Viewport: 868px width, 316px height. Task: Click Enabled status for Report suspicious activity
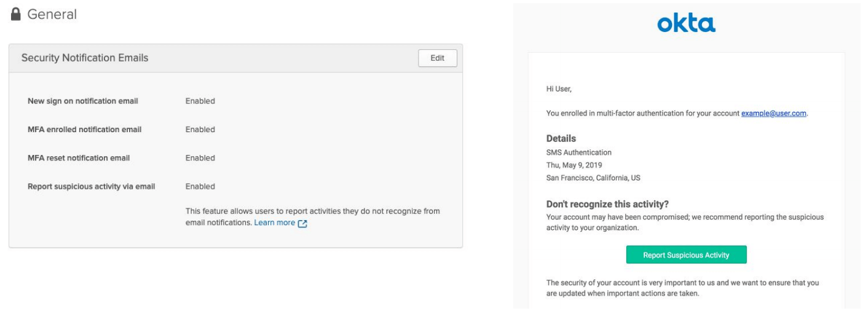[x=200, y=186]
